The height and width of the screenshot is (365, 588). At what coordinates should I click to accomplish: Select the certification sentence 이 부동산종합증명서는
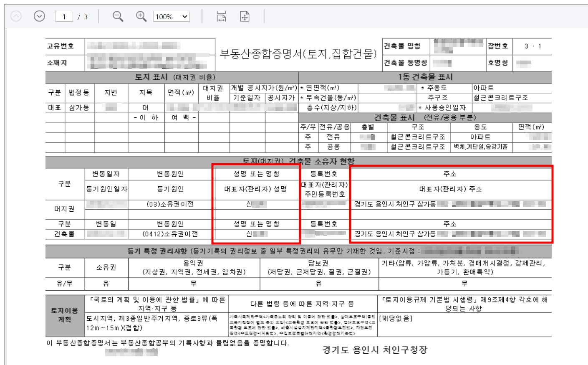point(168,343)
